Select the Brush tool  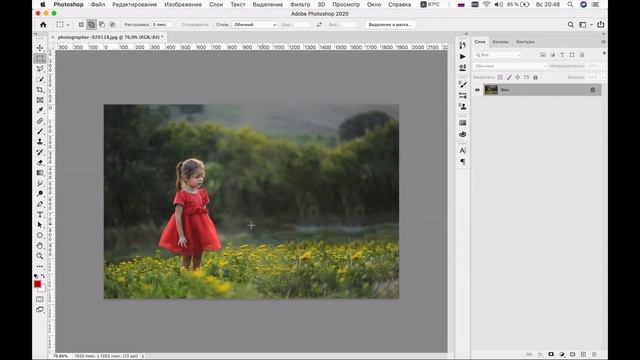click(x=40, y=131)
